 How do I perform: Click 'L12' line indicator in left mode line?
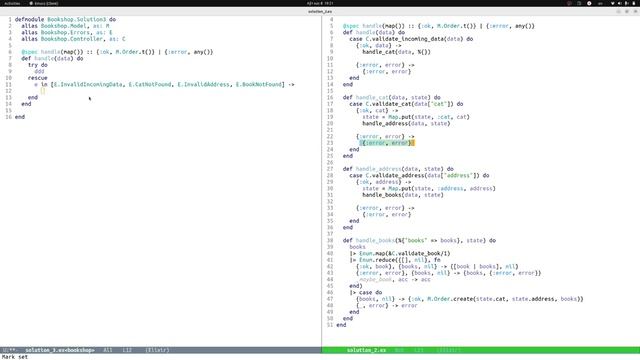tap(127, 350)
